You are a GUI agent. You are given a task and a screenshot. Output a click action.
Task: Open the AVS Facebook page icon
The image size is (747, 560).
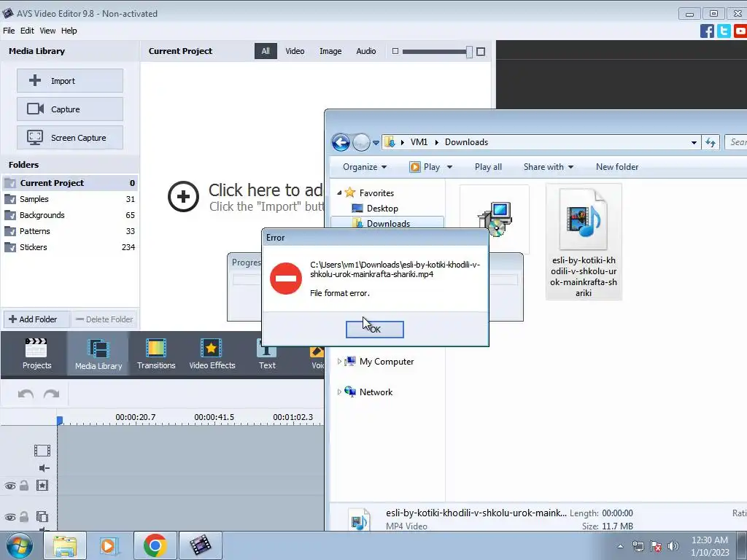[707, 31]
